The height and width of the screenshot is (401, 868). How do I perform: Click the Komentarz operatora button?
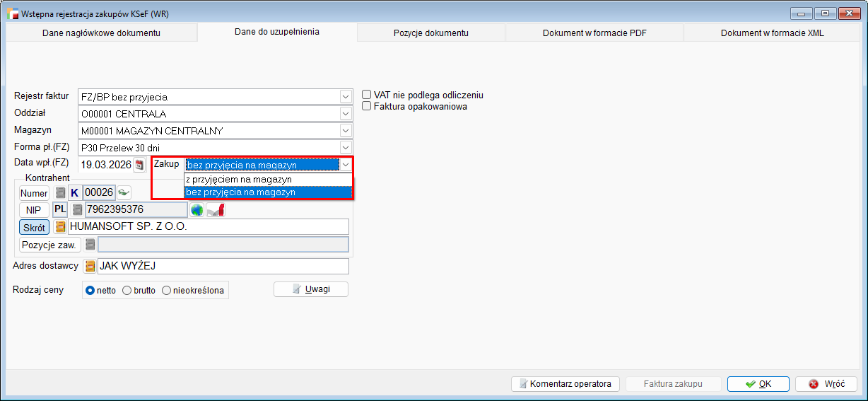click(x=565, y=384)
